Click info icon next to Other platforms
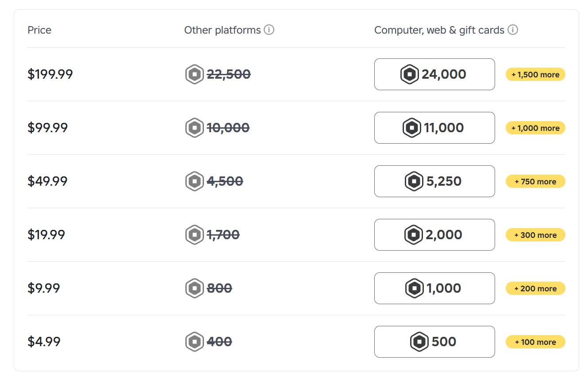588x378 pixels. [269, 30]
